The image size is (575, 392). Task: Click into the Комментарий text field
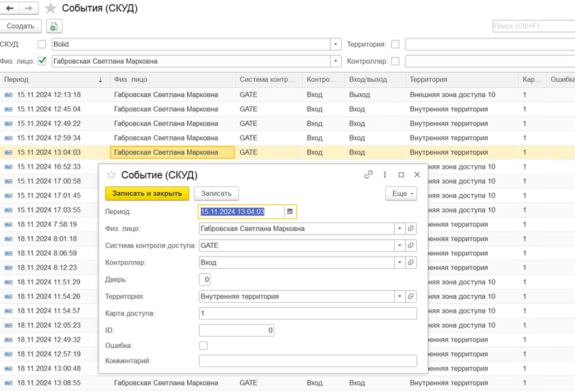[x=308, y=361]
